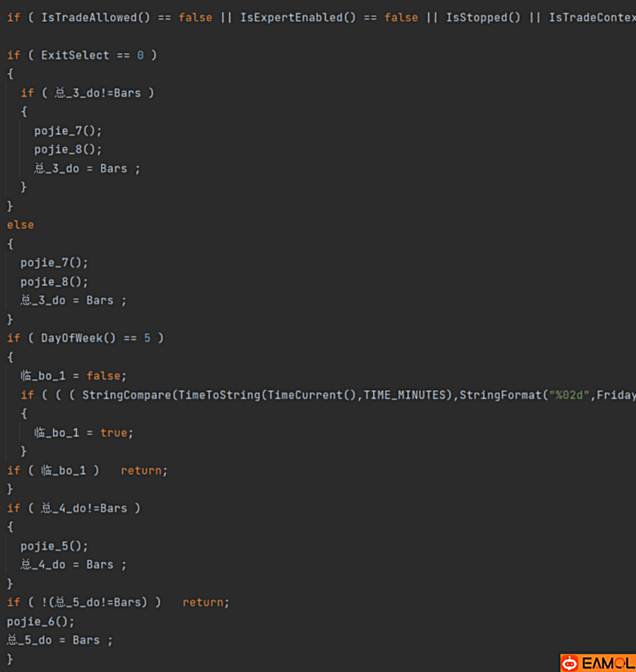Image resolution: width=636 pixels, height=672 pixels.
Task: Click the pojie_5(); call
Action: point(54,546)
